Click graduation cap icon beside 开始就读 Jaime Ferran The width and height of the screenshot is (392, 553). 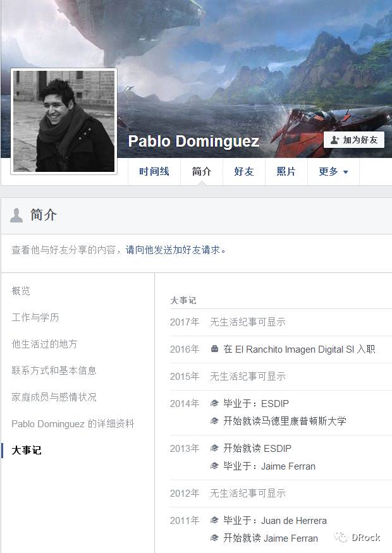(x=214, y=538)
